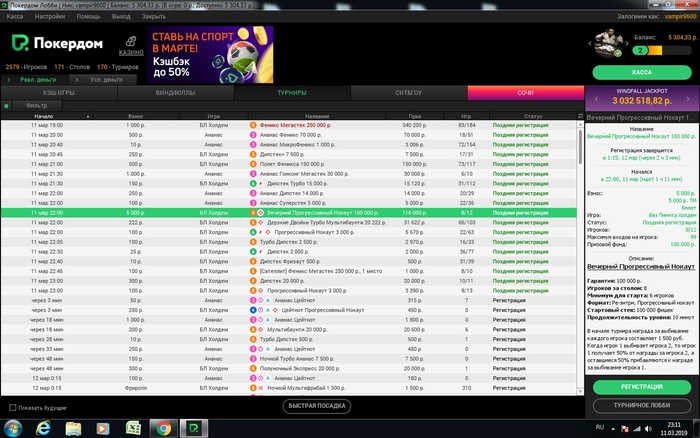Image resolution: width=700 pixels, height=438 pixels.
Task: Switch to the Кэш игры tab
Action: pyautogui.click(x=59, y=93)
